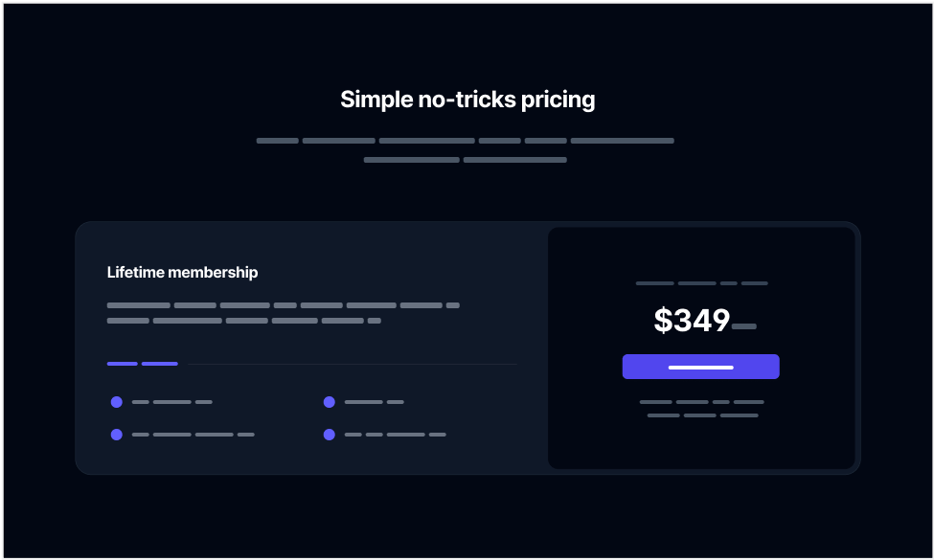The height and width of the screenshot is (560, 934).
Task: Select the "Lifetime membership" title
Action: pyautogui.click(x=182, y=273)
